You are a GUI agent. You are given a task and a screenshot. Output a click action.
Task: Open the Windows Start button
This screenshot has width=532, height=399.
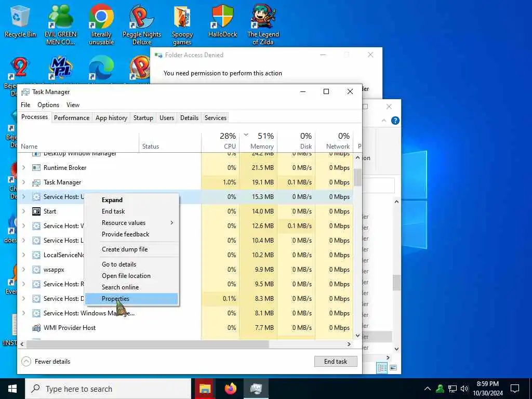point(12,389)
